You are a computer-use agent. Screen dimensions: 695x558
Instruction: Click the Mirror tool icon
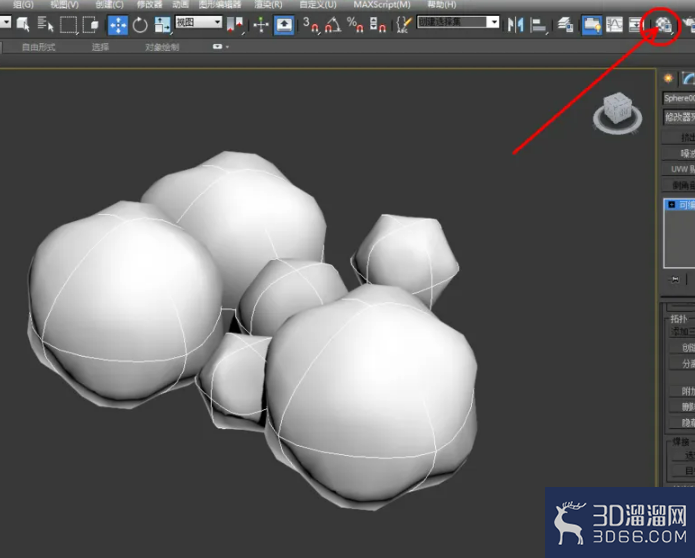515,25
